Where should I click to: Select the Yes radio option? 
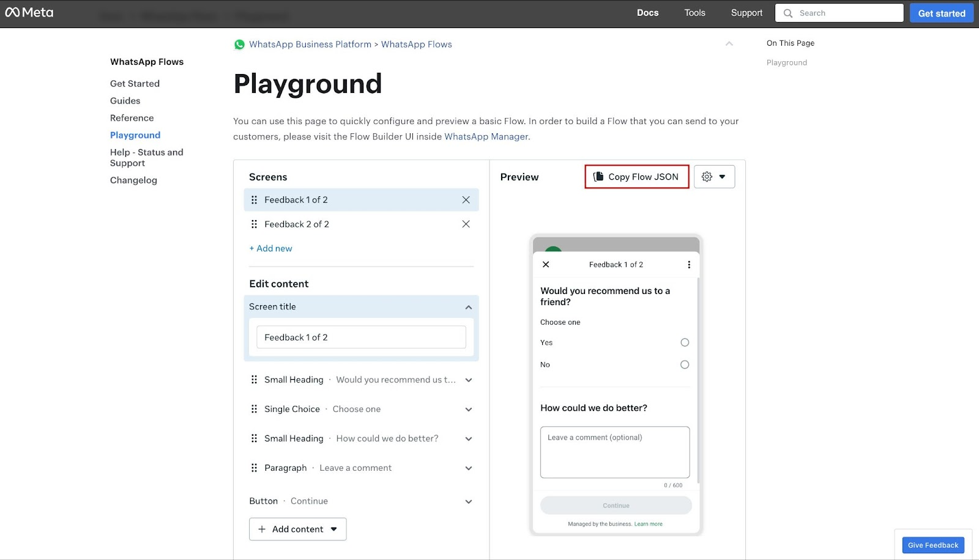pos(685,342)
